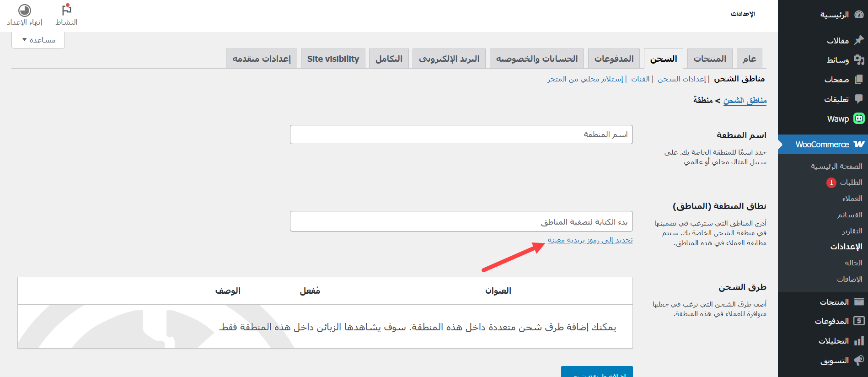Open the الطلبات orders submenu item
Image resolution: width=868 pixels, height=377 pixels.
point(851,182)
